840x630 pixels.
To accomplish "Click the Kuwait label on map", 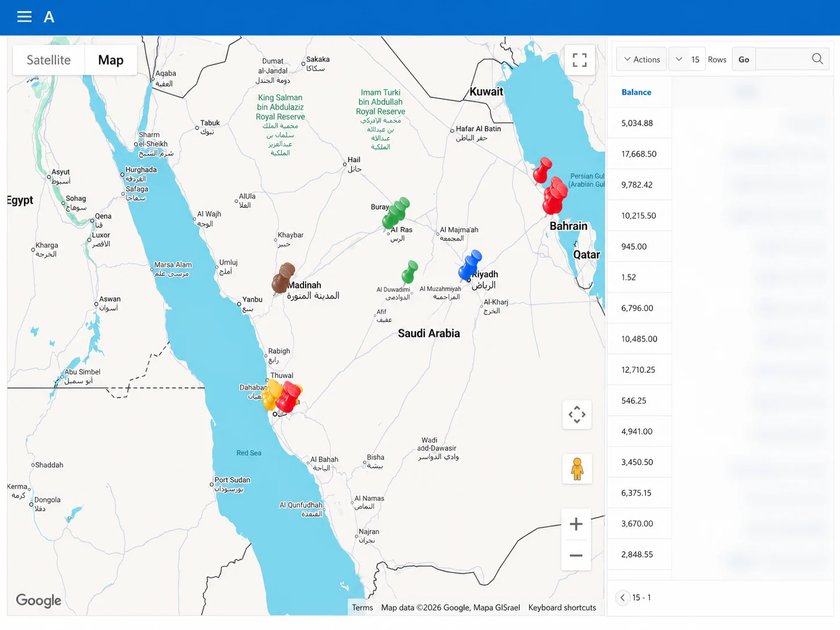I will pos(486,92).
